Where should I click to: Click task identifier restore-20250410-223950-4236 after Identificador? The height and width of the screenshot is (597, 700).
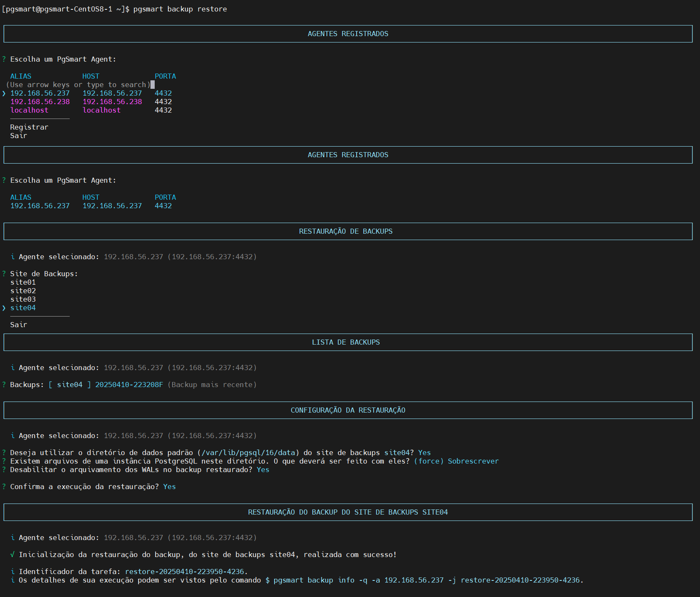(x=184, y=572)
